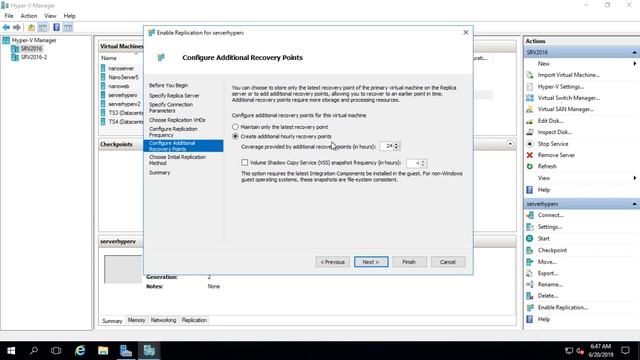Click Windows Start button
This screenshot has width=640, height=360.
(x=11, y=351)
